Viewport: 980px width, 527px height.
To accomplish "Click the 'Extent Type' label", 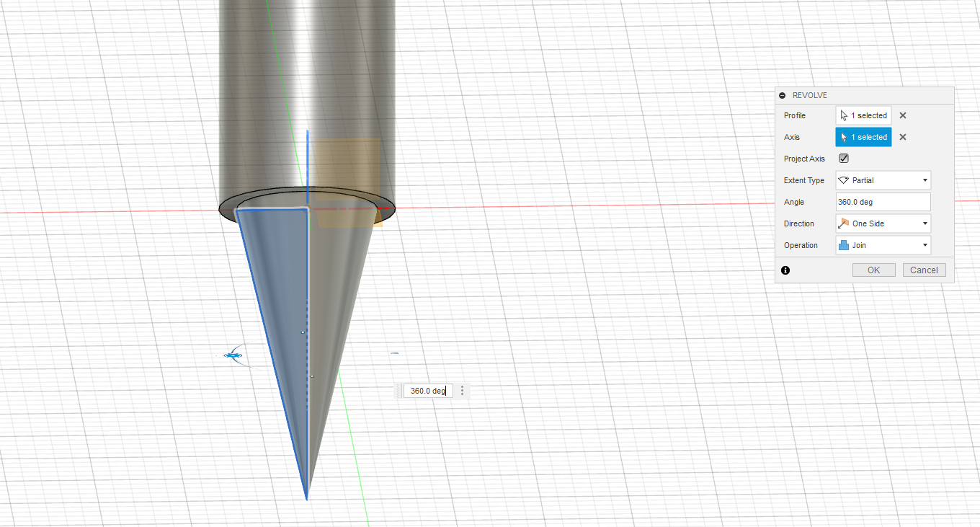I will [804, 180].
